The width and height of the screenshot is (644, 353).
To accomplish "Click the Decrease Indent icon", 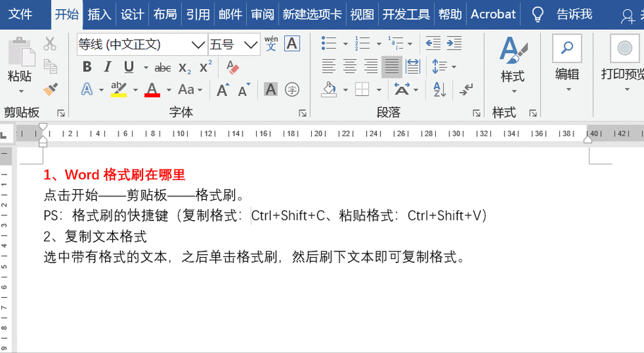I will (x=433, y=43).
